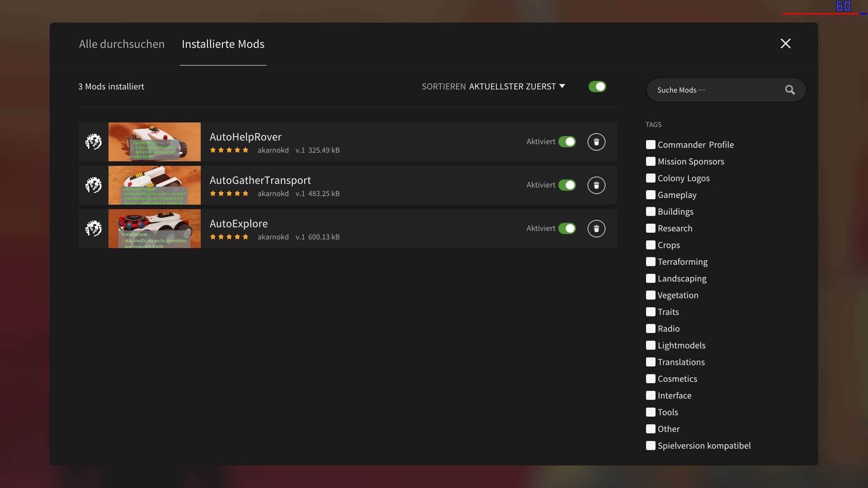Toggle all mods switch next to sort
Image resolution: width=868 pixels, height=488 pixels.
597,87
